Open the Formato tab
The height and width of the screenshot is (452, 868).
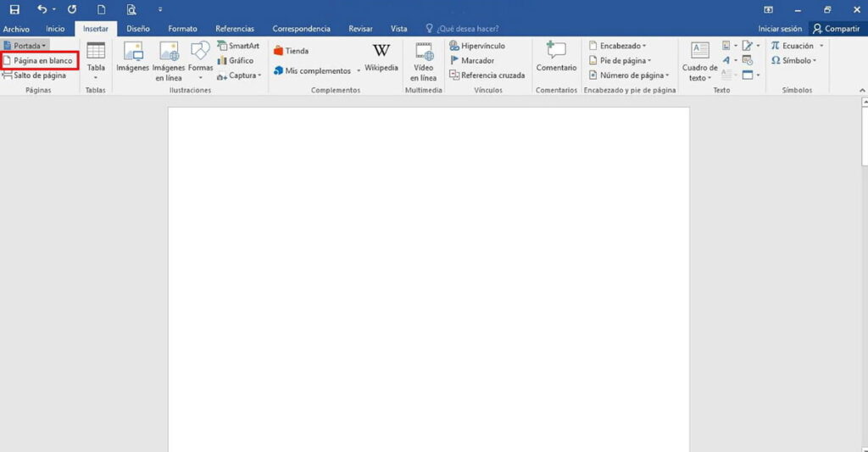pos(183,29)
